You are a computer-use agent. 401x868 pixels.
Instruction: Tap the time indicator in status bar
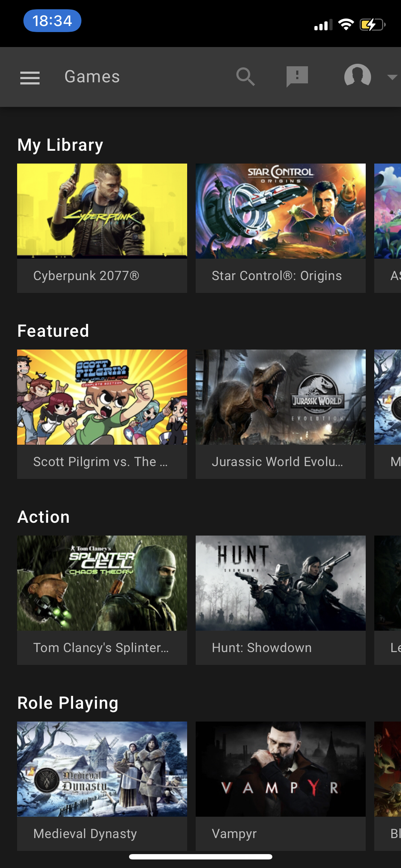(x=52, y=21)
